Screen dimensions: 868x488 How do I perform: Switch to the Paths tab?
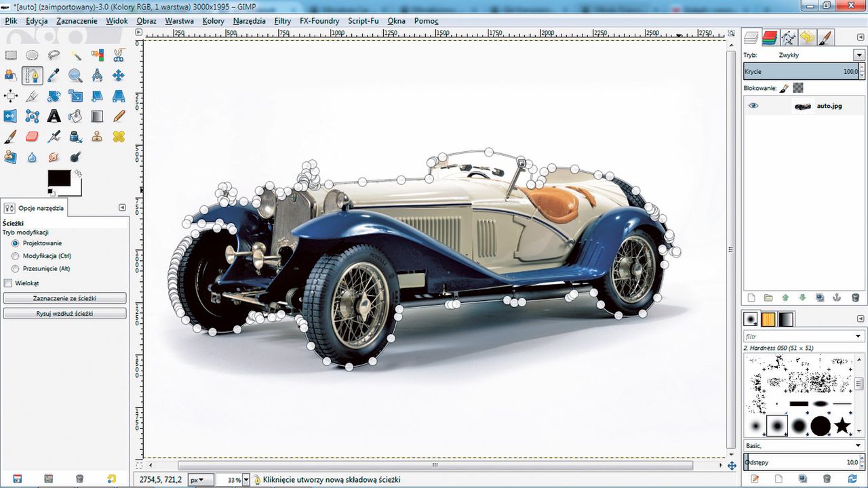(x=788, y=37)
